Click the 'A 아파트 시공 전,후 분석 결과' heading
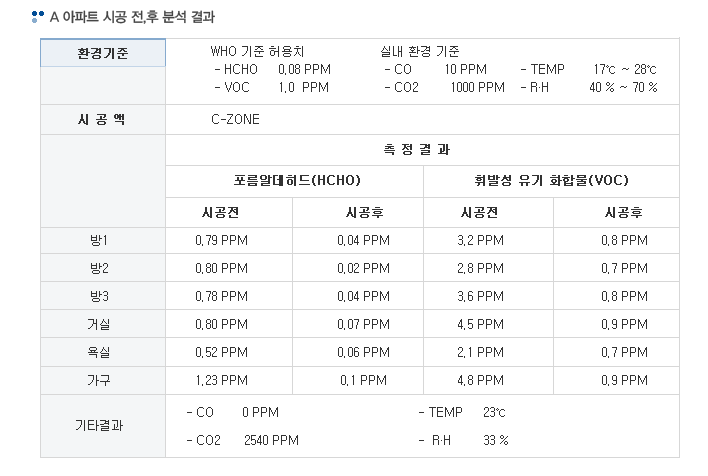 click(132, 17)
